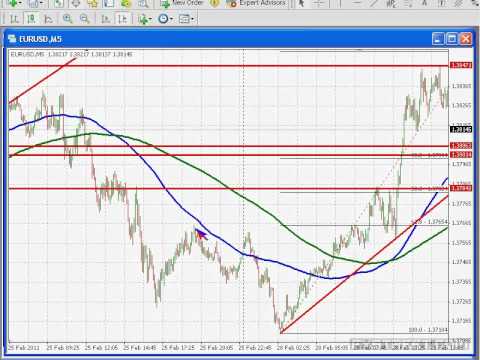Image resolution: width=480 pixels, height=360 pixels.
Task: Click the EURUSD,M5 chart window title bar
Action: pos(218,39)
